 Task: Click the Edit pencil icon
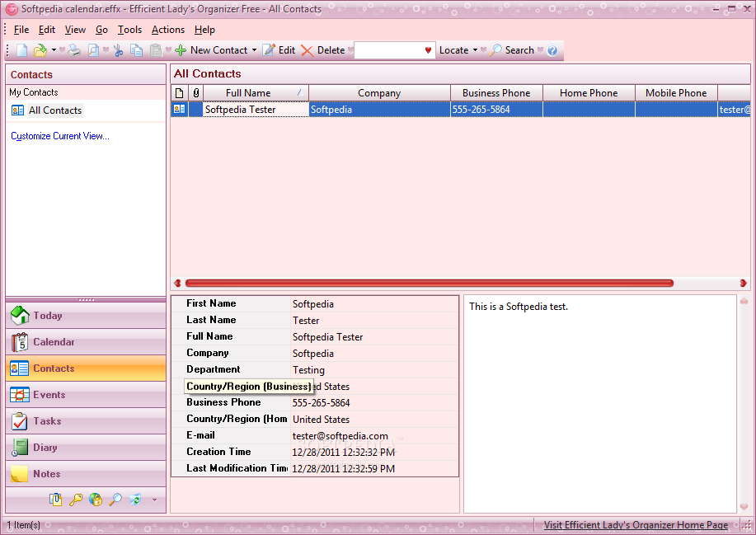point(269,50)
